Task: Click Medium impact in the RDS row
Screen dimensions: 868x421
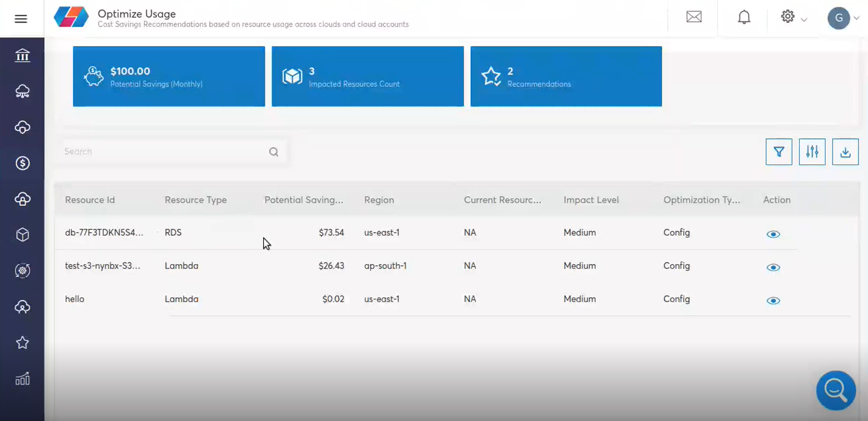Action: coord(580,232)
